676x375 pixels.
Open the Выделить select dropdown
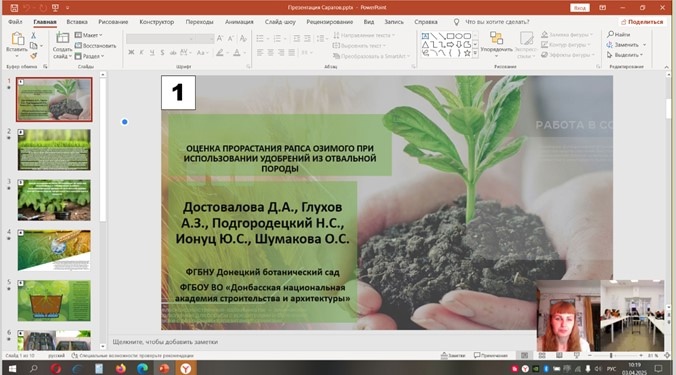tap(625, 55)
